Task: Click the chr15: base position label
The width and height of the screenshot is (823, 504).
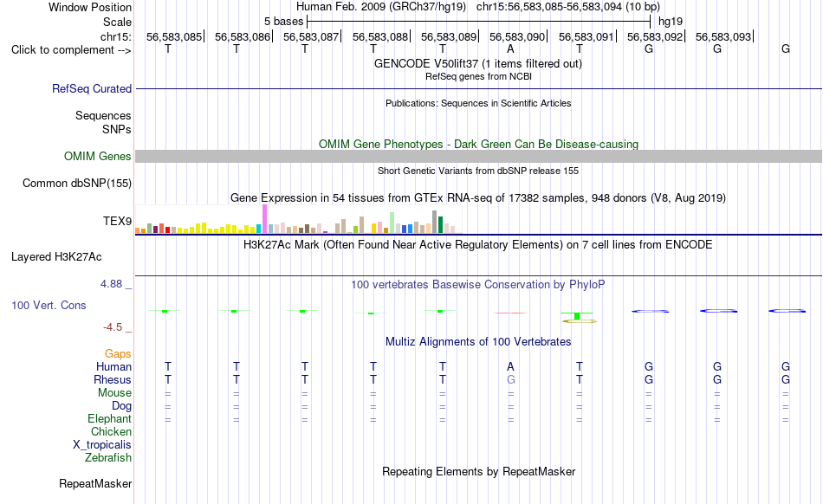Action: (x=115, y=36)
